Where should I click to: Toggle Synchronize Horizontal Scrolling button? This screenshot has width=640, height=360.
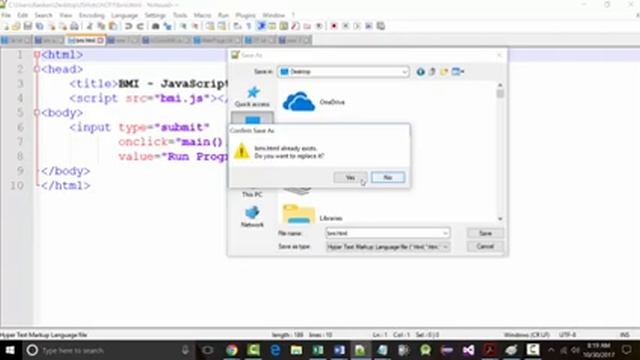[221, 26]
